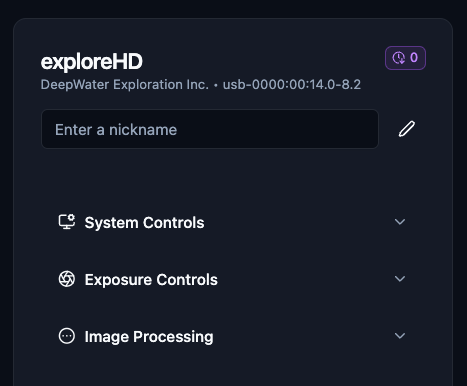This screenshot has height=386, width=467.
Task: Expand the Image Processing chevron
Action: click(x=400, y=336)
